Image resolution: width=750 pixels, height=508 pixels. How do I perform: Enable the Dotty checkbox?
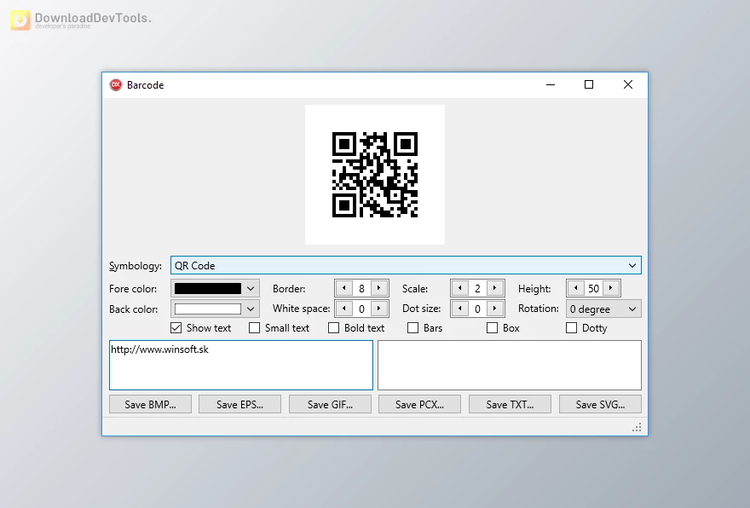point(571,328)
